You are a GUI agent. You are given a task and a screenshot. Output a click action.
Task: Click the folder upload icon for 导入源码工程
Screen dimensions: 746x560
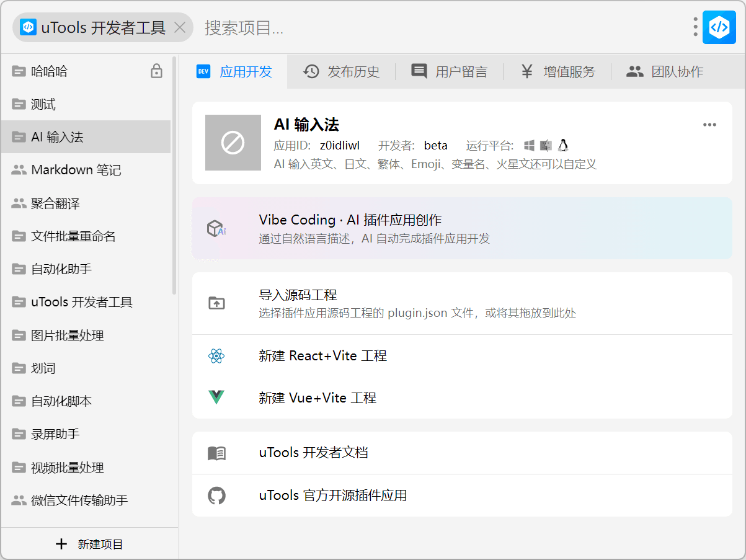216,303
